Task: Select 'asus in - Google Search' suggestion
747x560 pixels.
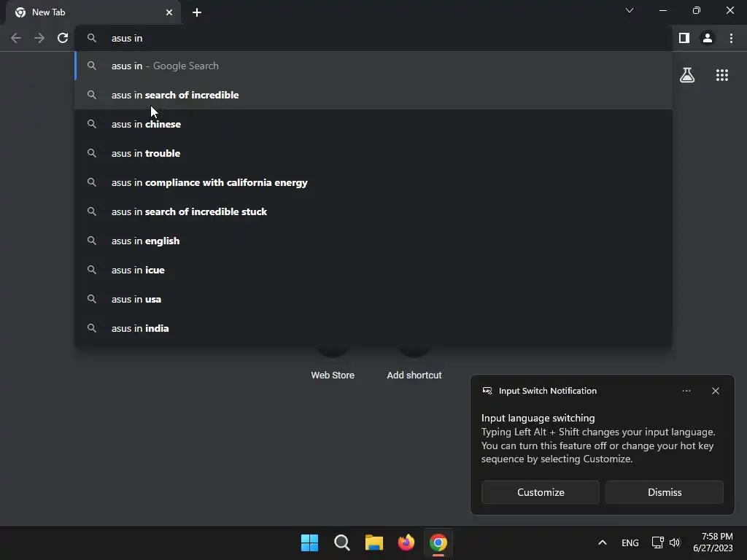Action: (373, 66)
